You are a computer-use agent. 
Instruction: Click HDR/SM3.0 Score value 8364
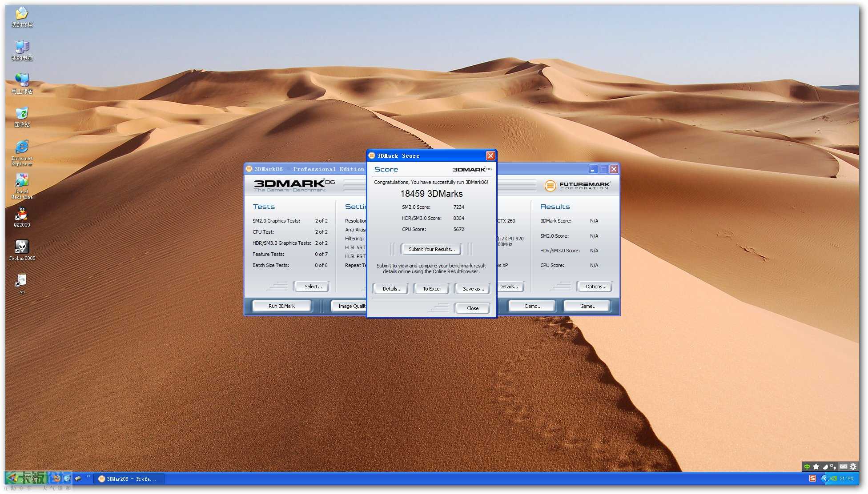[458, 218]
